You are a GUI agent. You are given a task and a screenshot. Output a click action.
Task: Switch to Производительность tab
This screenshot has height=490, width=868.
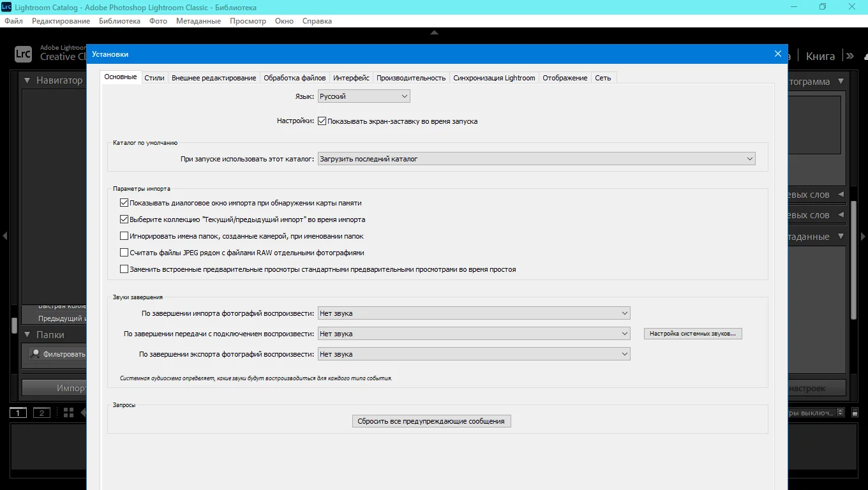click(411, 78)
